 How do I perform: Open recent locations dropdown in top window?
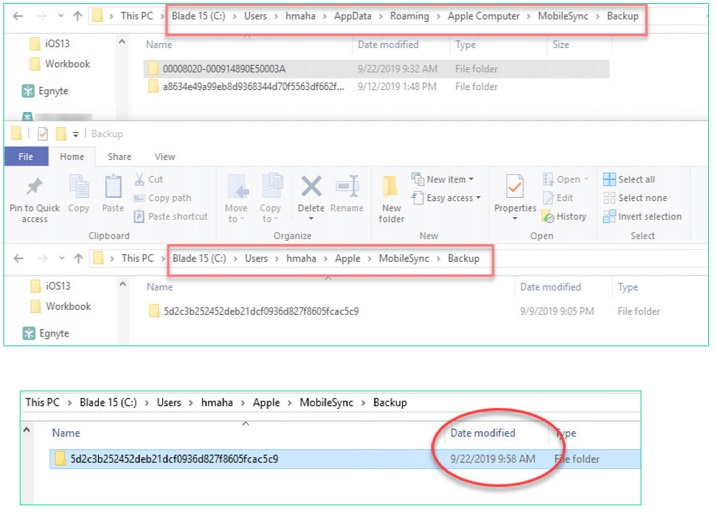[x=61, y=16]
